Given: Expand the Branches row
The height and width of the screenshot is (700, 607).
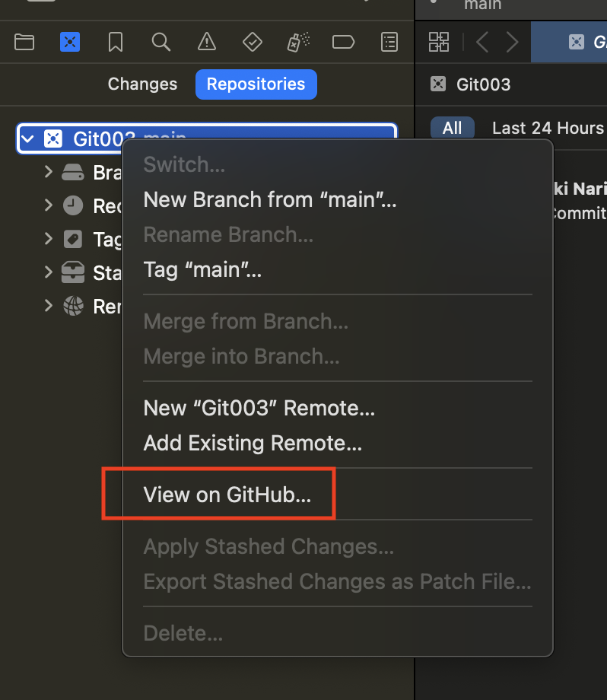Looking at the screenshot, I should 49,172.
